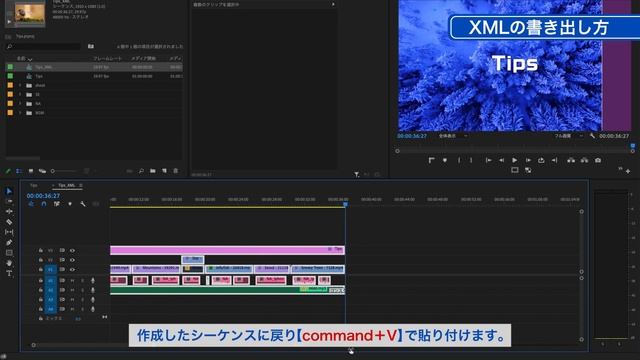The height and width of the screenshot is (360, 640).
Task: Choose the Rectangle tool
Action: point(9,253)
